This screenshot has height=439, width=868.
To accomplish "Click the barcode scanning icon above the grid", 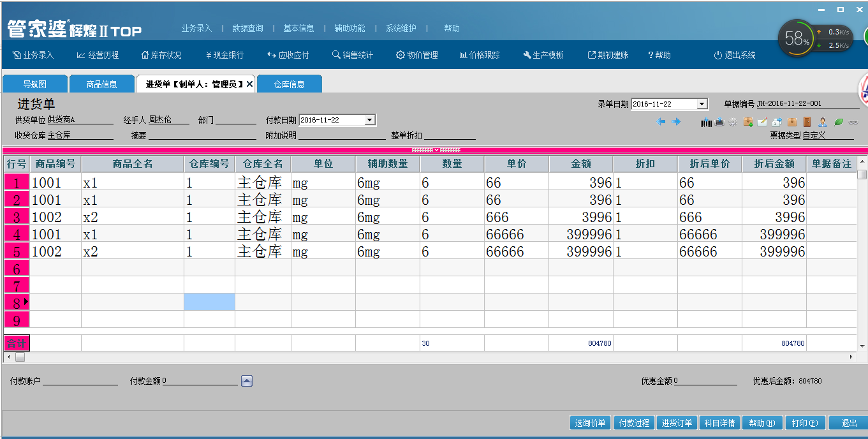I will coord(705,121).
